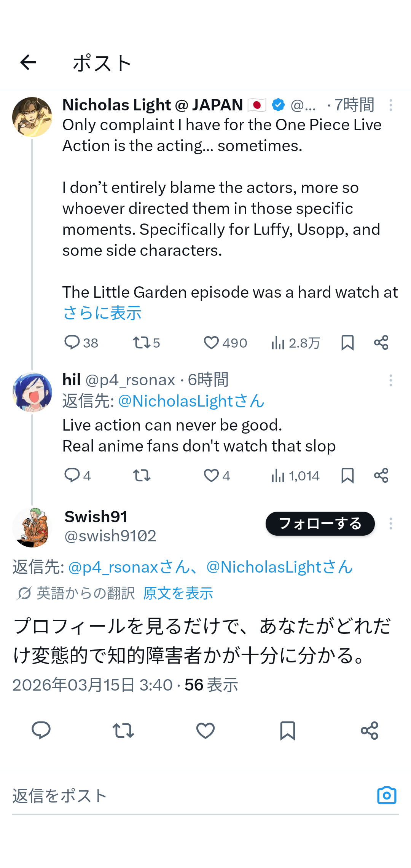
Task: Open Swish91's profile avatar
Action: tap(32, 527)
